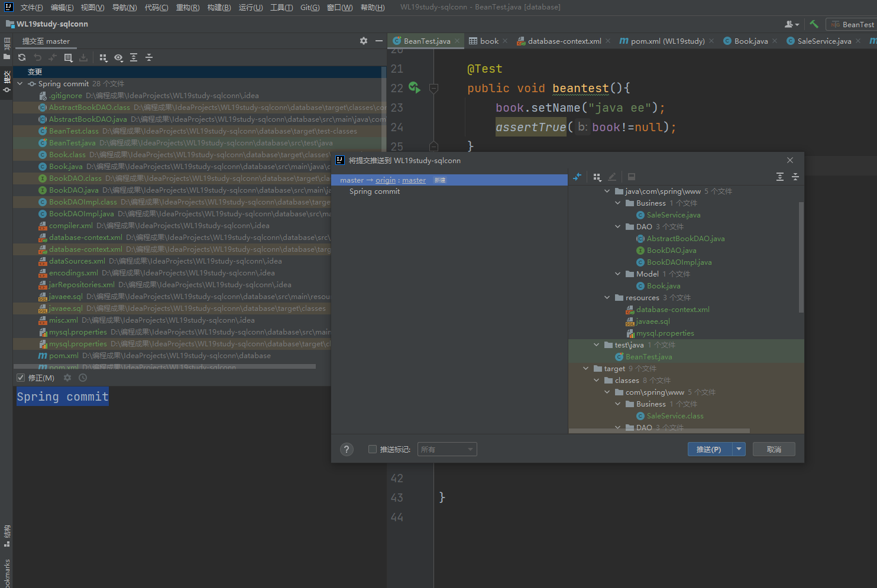This screenshot has width=877, height=588.
Task: Toggle push tags (推送标记) checkbox
Action: [x=373, y=449]
